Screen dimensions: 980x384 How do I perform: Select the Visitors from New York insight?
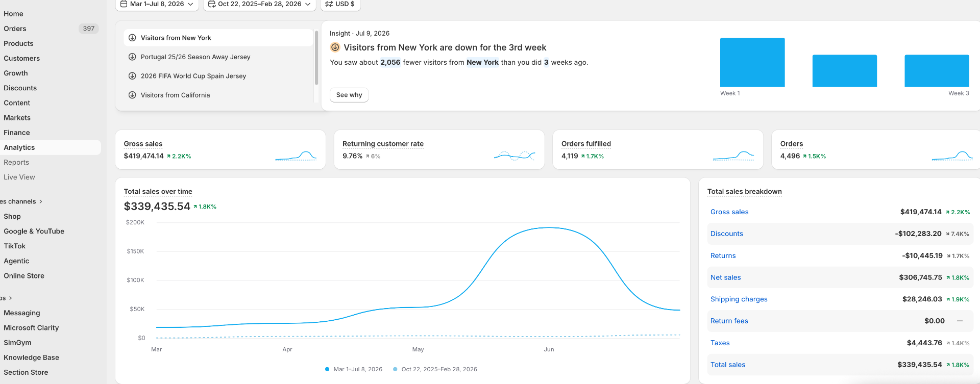[x=218, y=38]
